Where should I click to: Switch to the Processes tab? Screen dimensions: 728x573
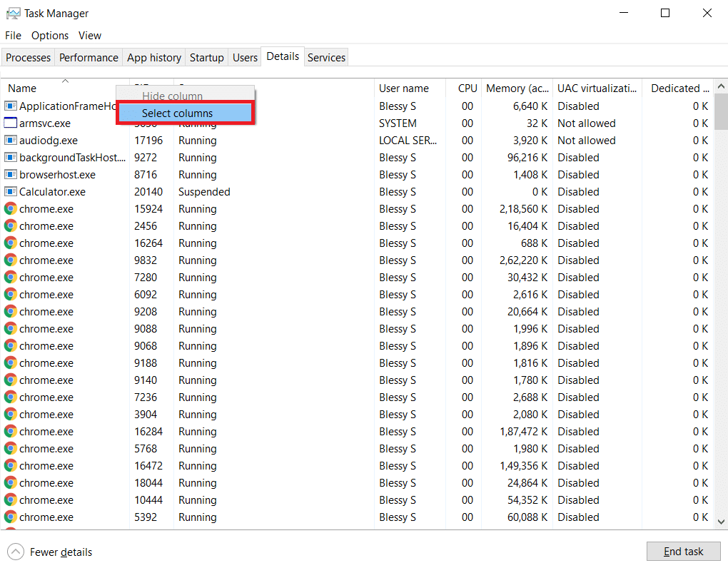coord(29,58)
